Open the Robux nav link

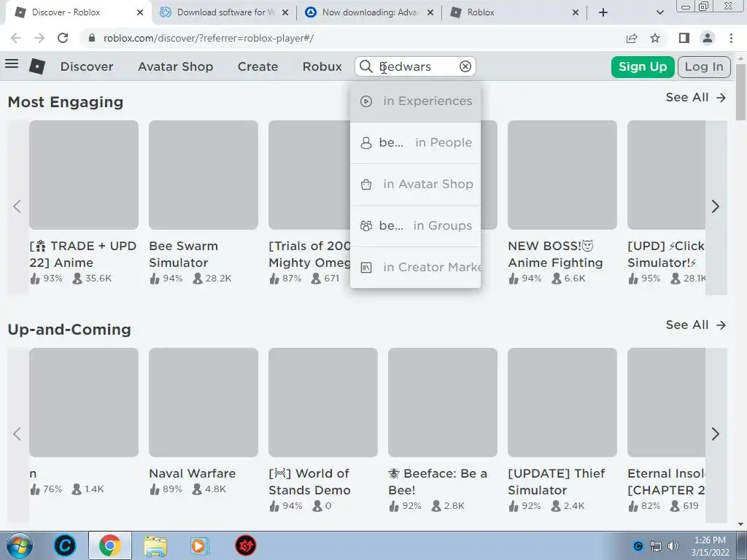pyautogui.click(x=322, y=66)
